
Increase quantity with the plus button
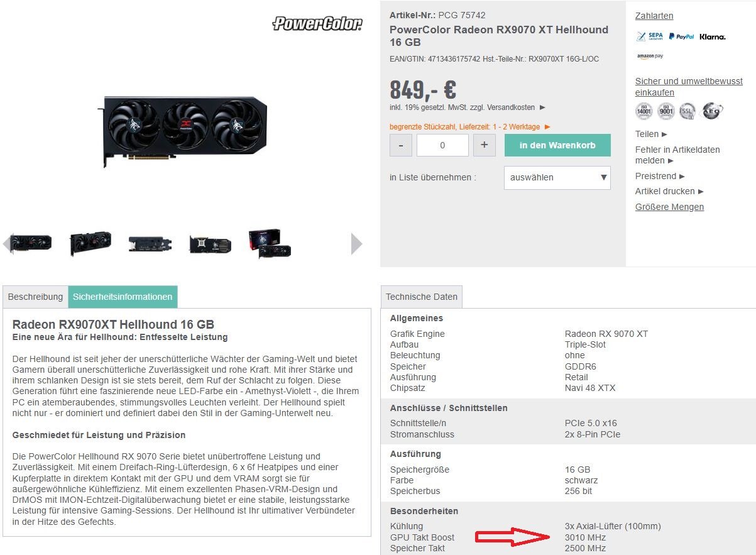point(484,145)
